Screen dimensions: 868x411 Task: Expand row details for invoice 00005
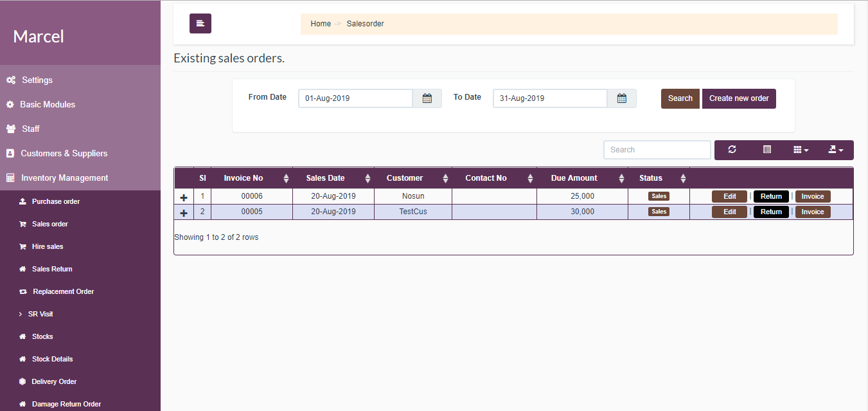click(184, 211)
